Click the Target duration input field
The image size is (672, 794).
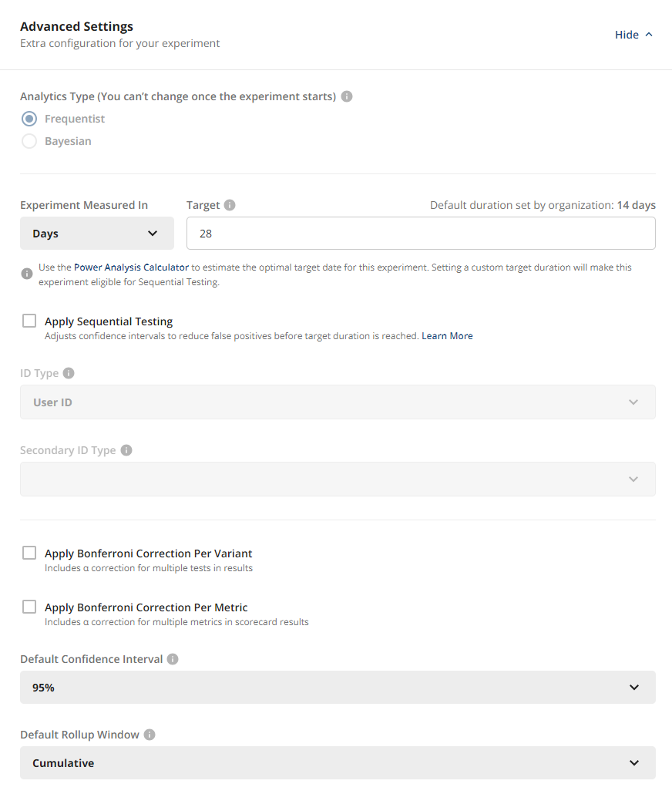point(421,233)
